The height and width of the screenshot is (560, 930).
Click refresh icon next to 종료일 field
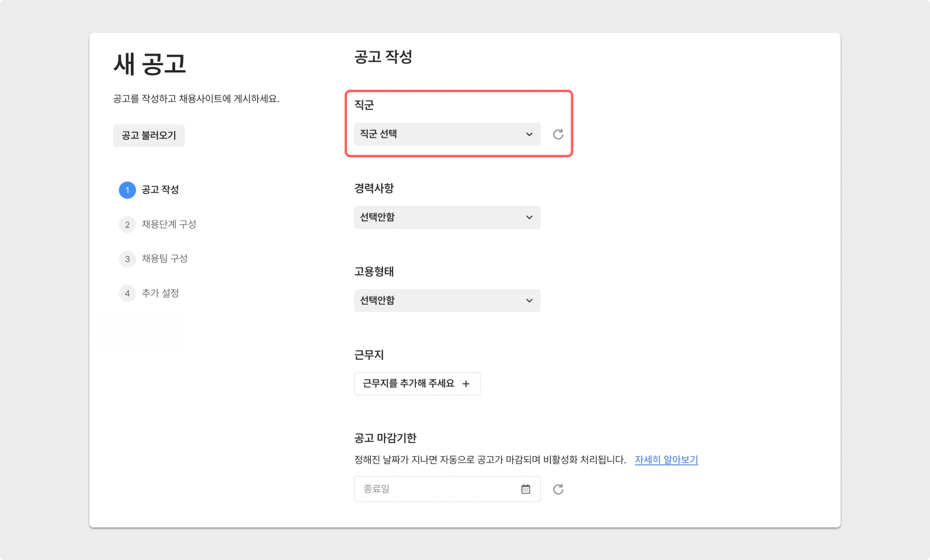[x=558, y=489]
